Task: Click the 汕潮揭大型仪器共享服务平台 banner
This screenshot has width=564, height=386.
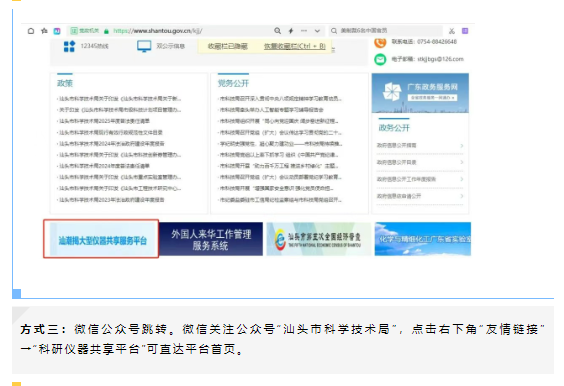Action: coord(102,239)
